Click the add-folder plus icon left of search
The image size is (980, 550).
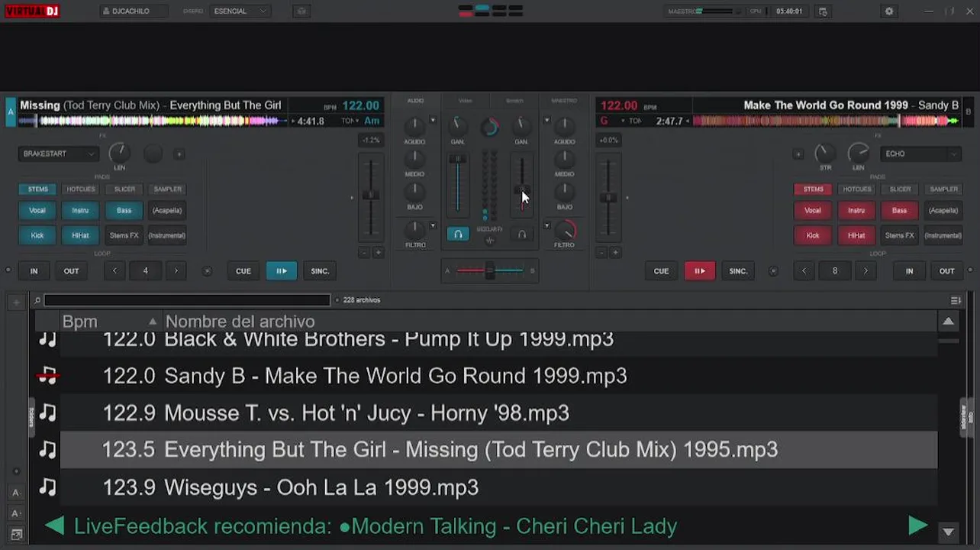pyautogui.click(x=16, y=302)
